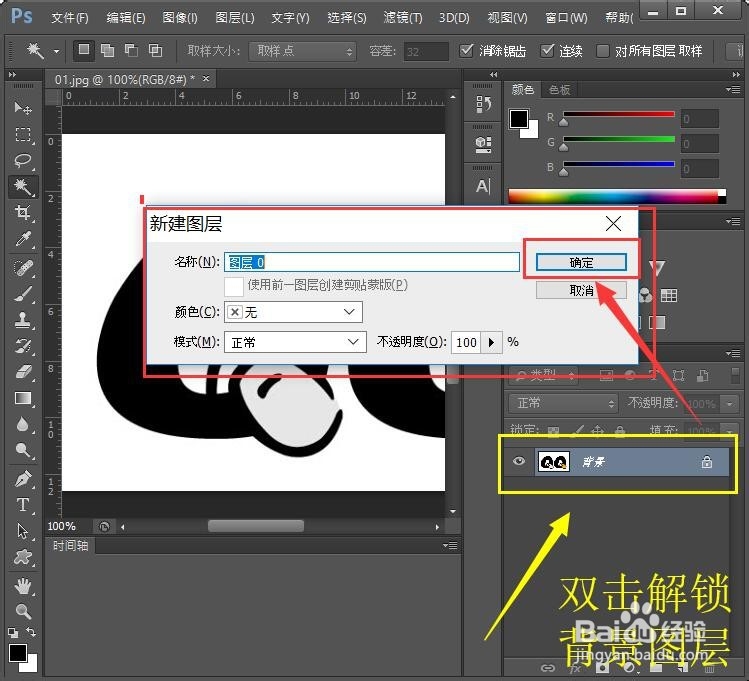Open the 模式 dropdown in dialog

pyautogui.click(x=295, y=342)
